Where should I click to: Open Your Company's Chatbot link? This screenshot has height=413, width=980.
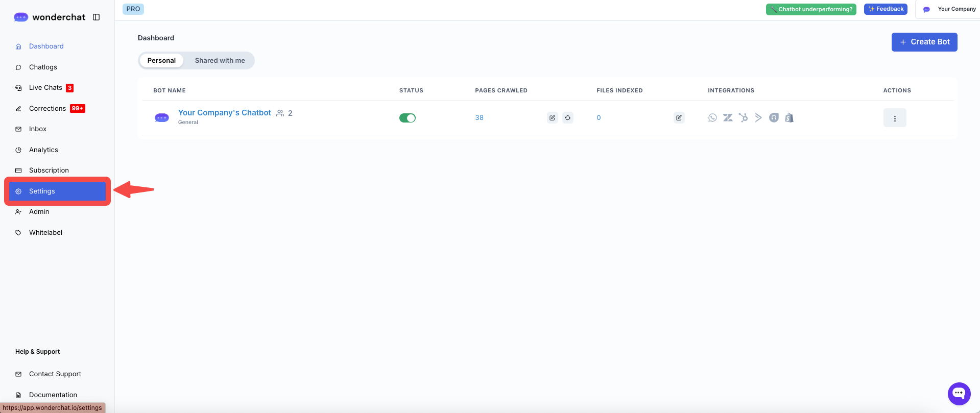[x=224, y=113]
